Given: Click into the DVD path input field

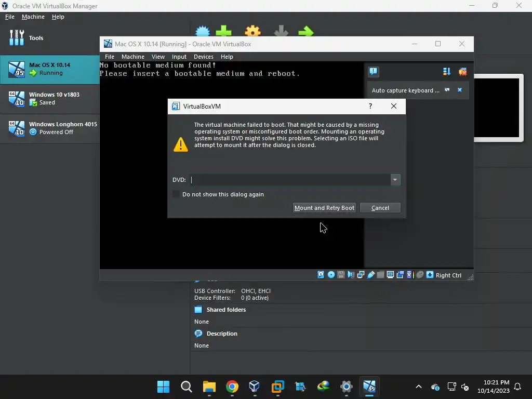Looking at the screenshot, I should (290, 180).
